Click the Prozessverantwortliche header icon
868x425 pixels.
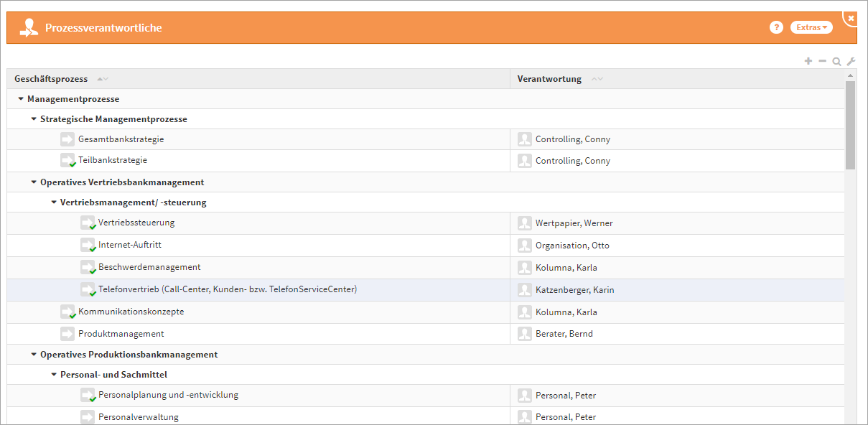pos(29,28)
